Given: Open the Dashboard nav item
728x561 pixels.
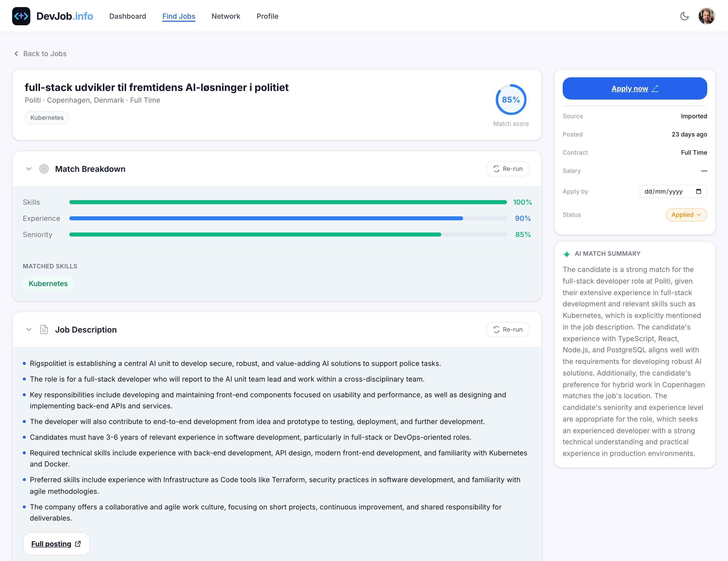Looking at the screenshot, I should click(x=128, y=16).
